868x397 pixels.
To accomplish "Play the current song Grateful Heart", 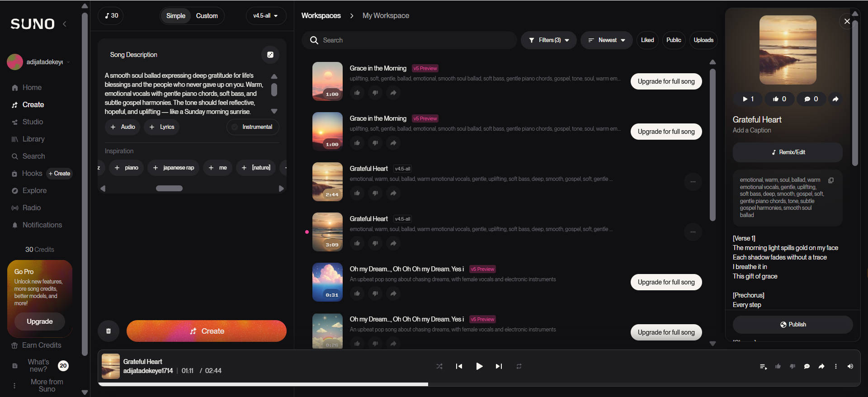I will (x=479, y=366).
